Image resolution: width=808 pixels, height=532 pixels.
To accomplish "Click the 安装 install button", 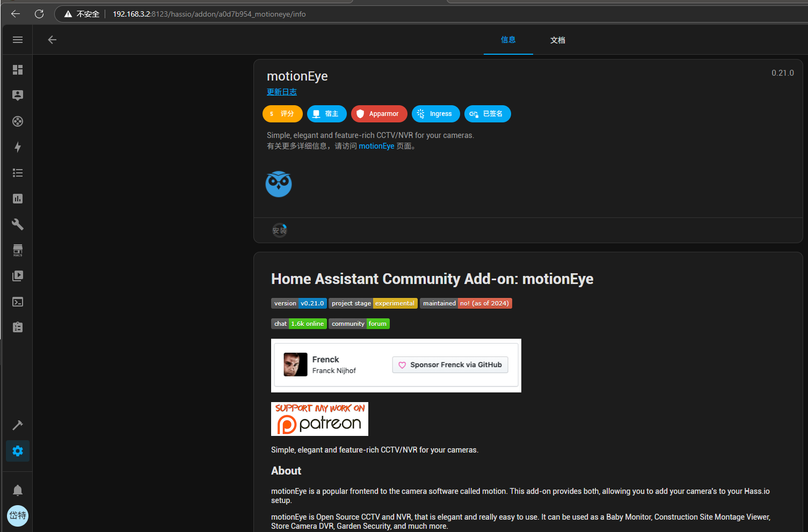I will point(280,230).
